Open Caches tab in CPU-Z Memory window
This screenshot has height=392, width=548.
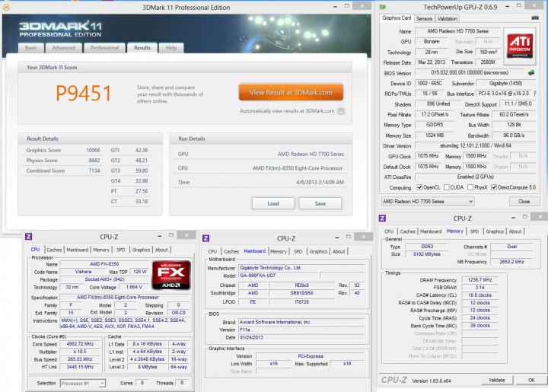click(407, 231)
